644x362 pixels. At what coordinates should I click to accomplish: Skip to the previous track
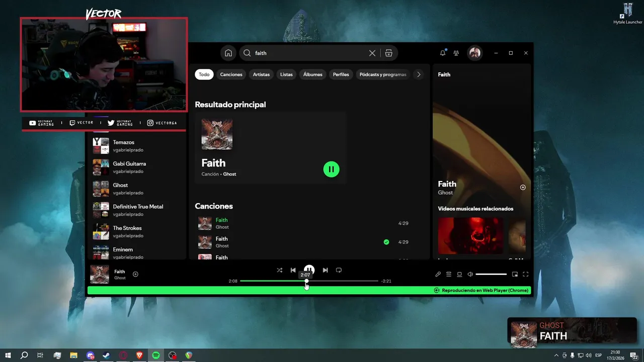293,270
